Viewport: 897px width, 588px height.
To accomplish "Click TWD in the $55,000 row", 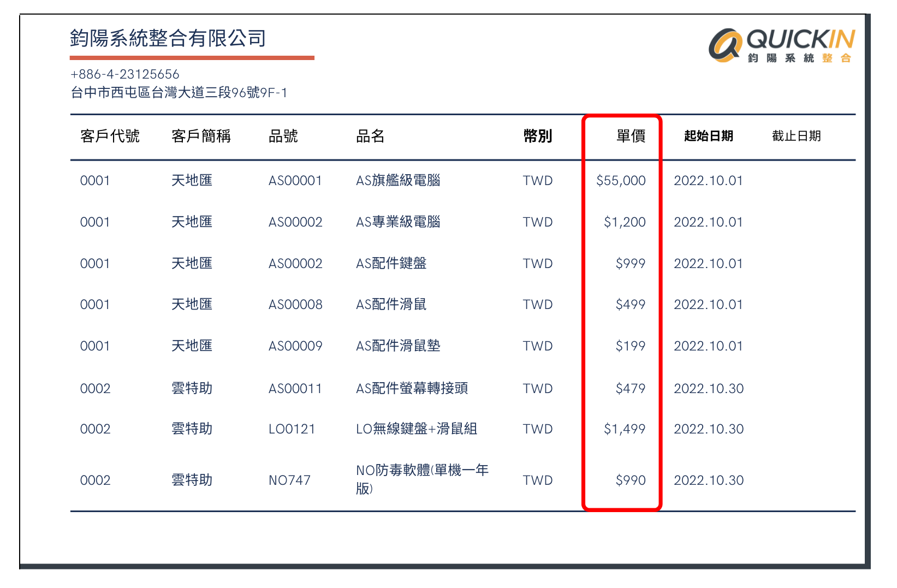I will coord(538,181).
